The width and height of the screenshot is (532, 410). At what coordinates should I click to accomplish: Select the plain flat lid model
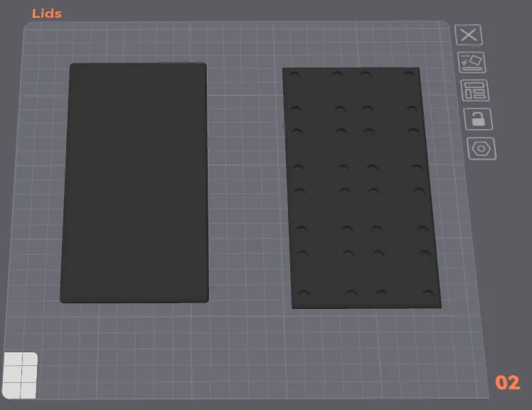[134, 183]
